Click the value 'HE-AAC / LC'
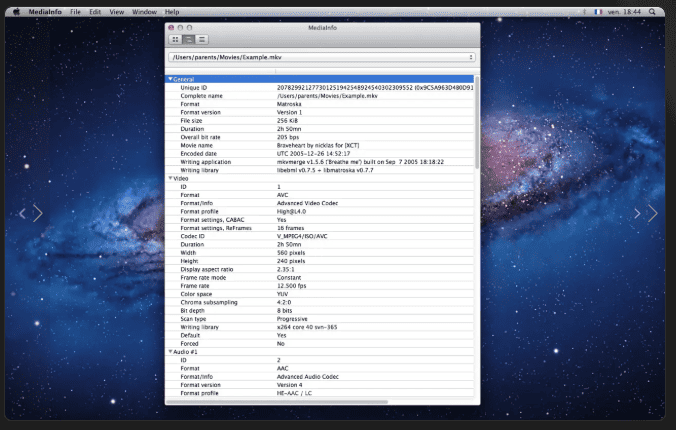The width and height of the screenshot is (676, 430). point(294,393)
